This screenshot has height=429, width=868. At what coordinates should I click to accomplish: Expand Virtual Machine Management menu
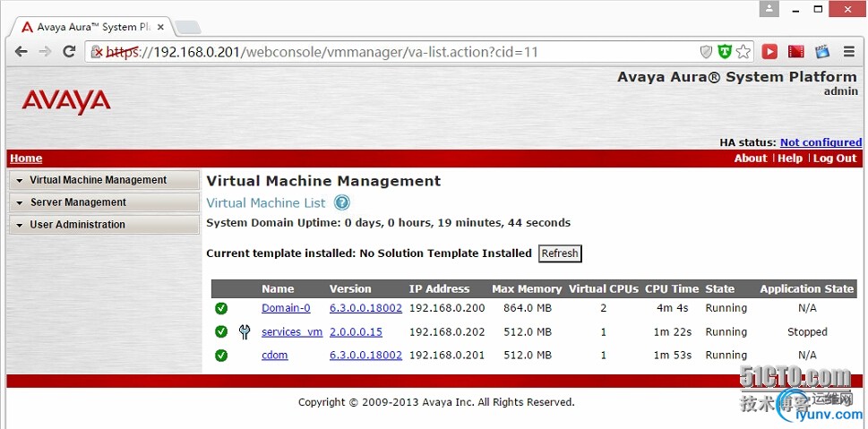(104, 180)
